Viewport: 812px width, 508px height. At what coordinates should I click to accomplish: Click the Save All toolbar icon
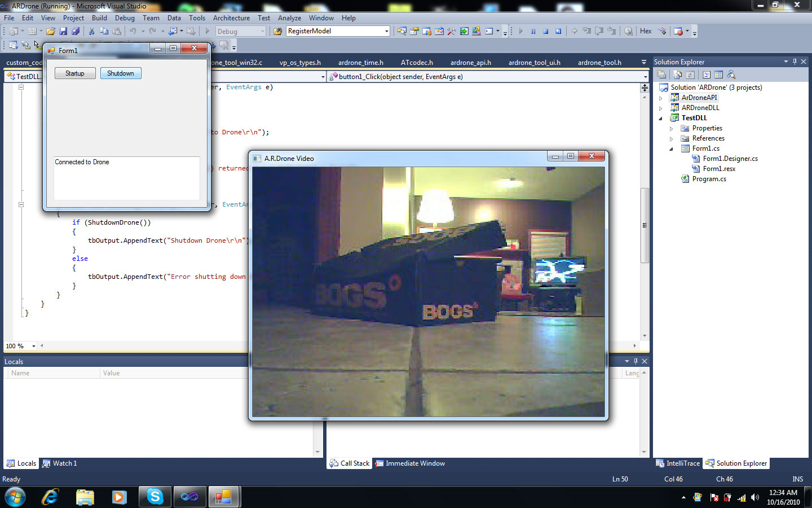coord(75,32)
